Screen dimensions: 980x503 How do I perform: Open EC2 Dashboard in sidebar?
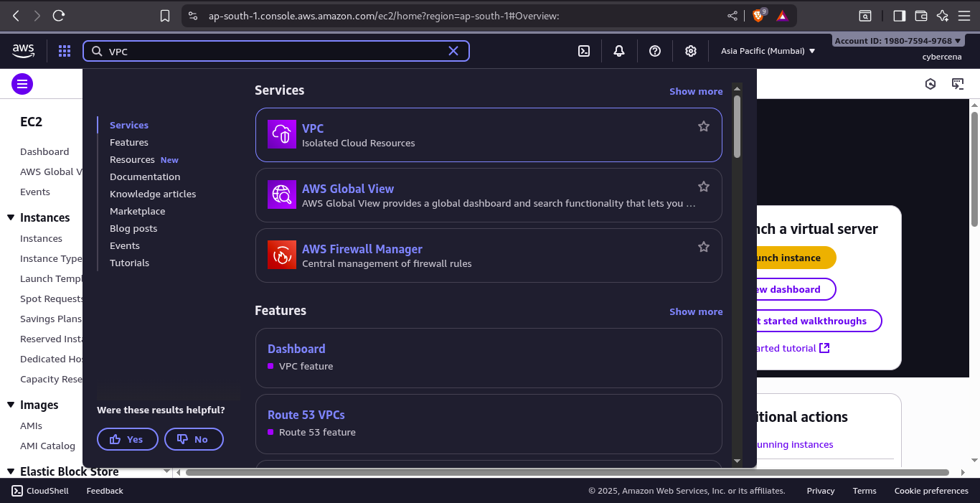[44, 151]
